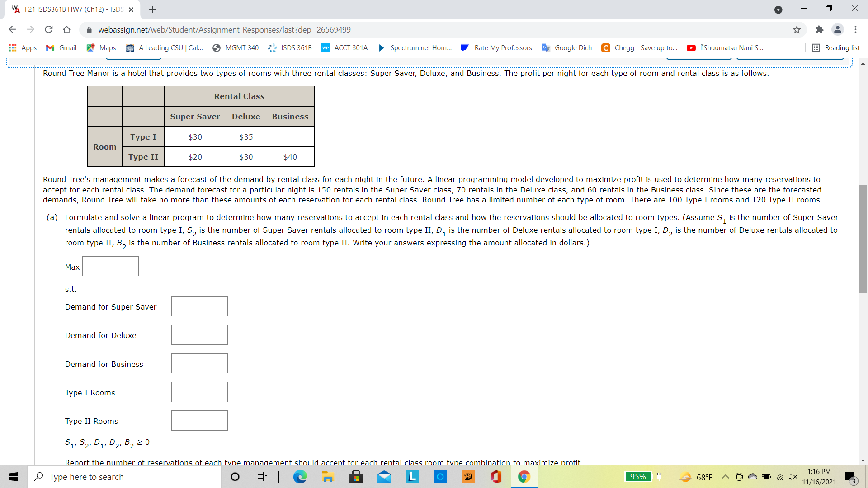Click the browser extensions puzzle icon

pos(819,29)
